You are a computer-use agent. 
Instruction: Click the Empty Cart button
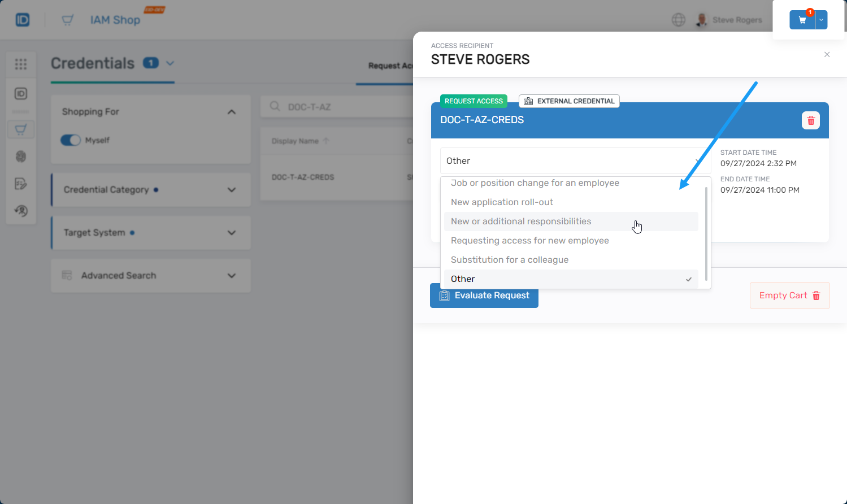[x=789, y=296]
